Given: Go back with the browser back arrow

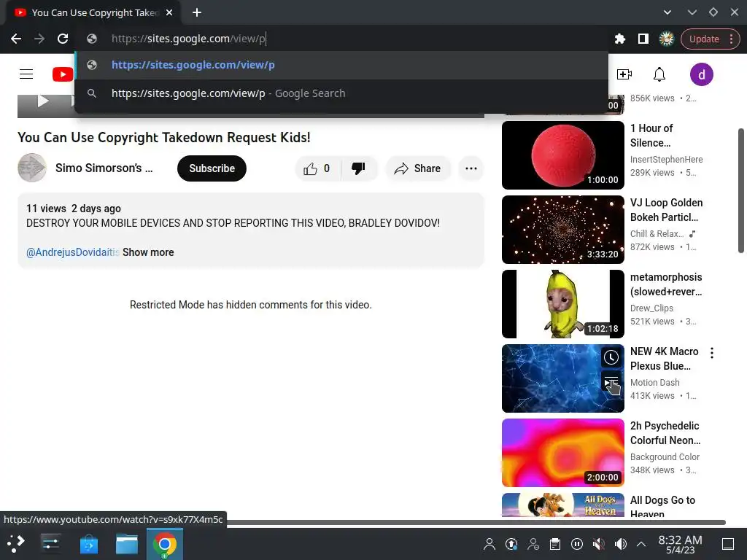Looking at the screenshot, I should (16, 39).
